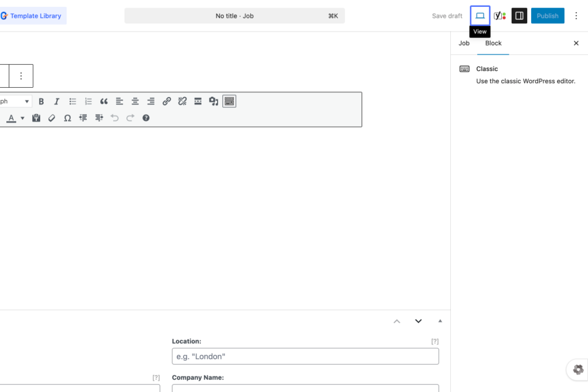Open keyboard shortcuts help icon
This screenshot has height=392, width=588.
(x=146, y=118)
